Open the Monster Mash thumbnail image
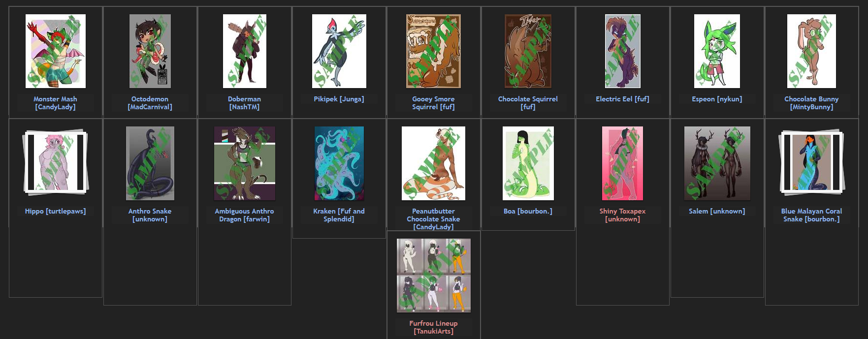Viewport: 868px width, 339px height. pos(56,51)
